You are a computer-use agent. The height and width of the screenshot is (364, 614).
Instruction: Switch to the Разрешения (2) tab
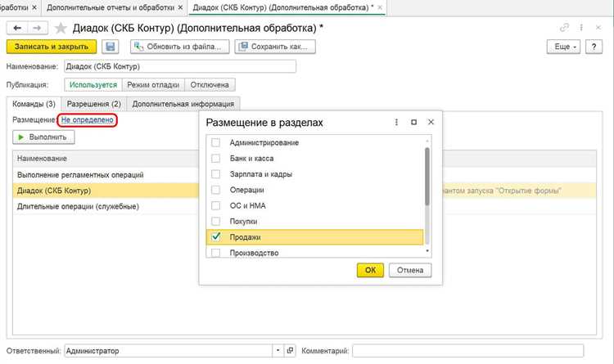94,104
